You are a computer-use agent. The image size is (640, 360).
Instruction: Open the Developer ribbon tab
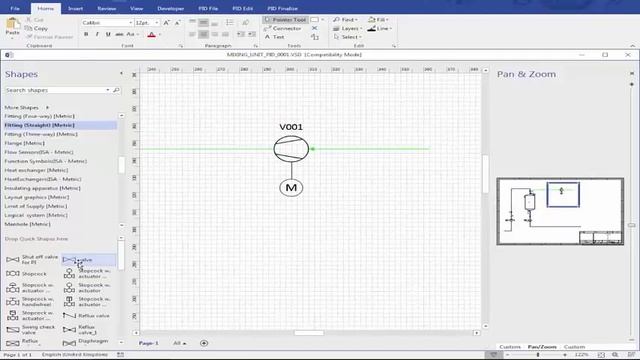point(171,8)
